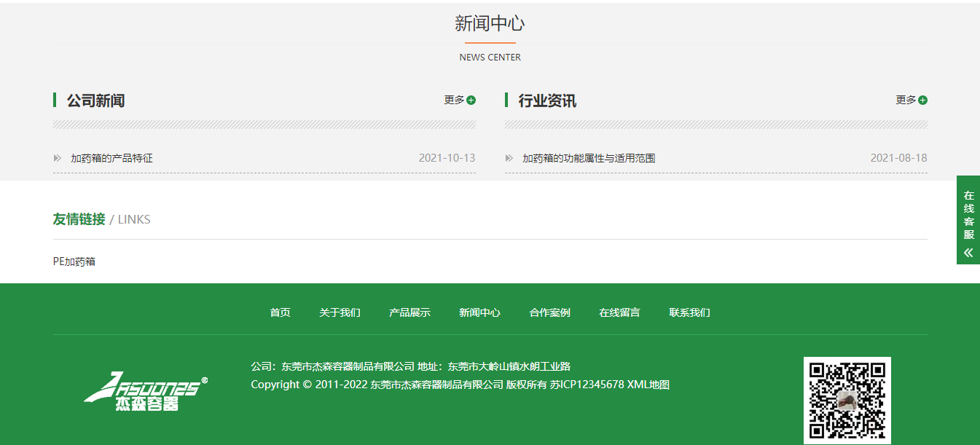
Task: Click the green plus icon beside 公司新闻 更多
Action: pyautogui.click(x=471, y=101)
